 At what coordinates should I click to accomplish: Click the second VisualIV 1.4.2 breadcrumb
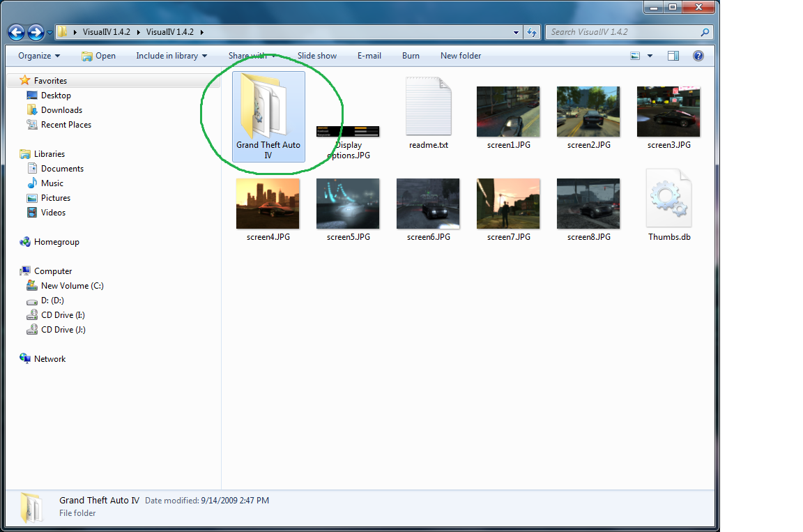(170, 32)
